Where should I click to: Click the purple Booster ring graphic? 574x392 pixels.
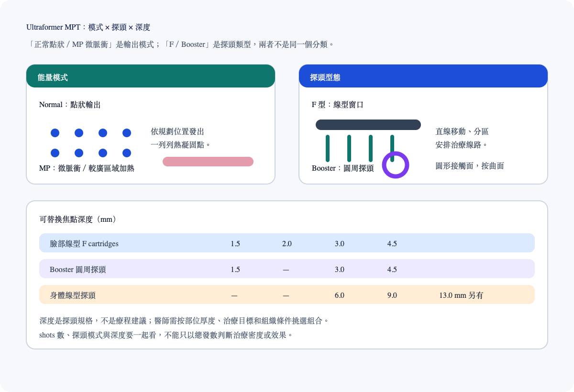coord(396,165)
